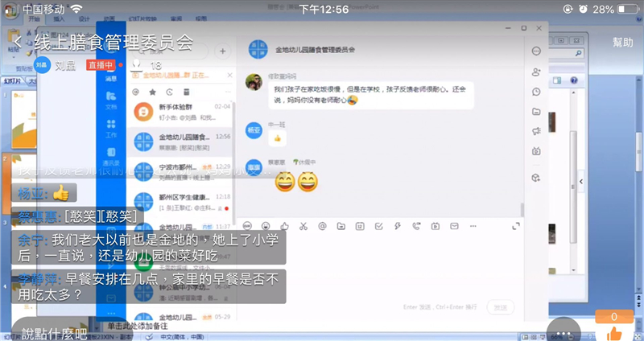Tap 余宁's live comment bubble
Screen dimensions: 644x341
149,248
